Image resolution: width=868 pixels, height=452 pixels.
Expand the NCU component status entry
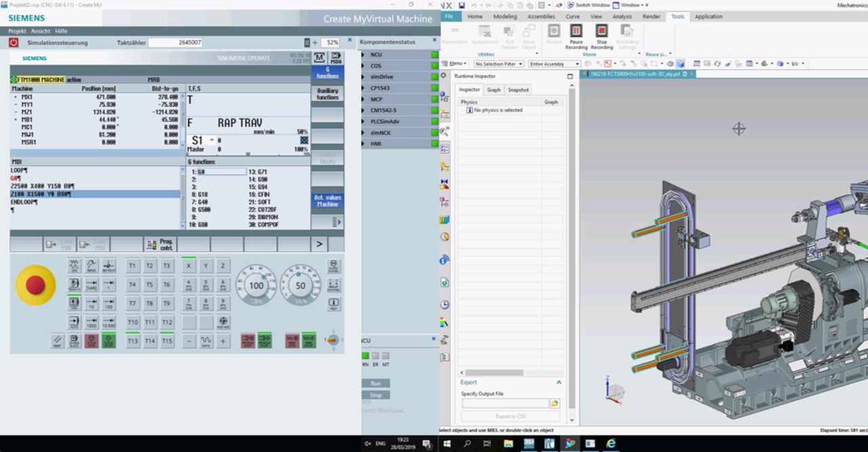(363, 55)
